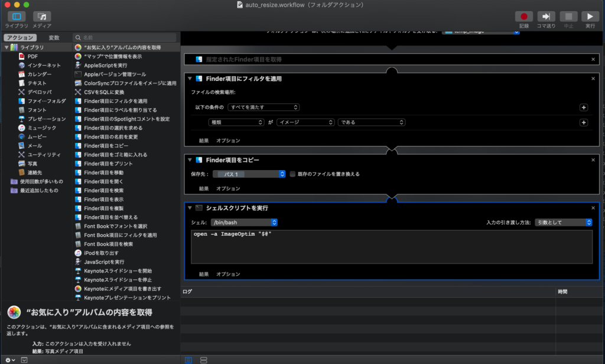Screen dimensions: 605x364
Task: Remove Finder項目にフィルタを適用 action
Action: click(593, 79)
